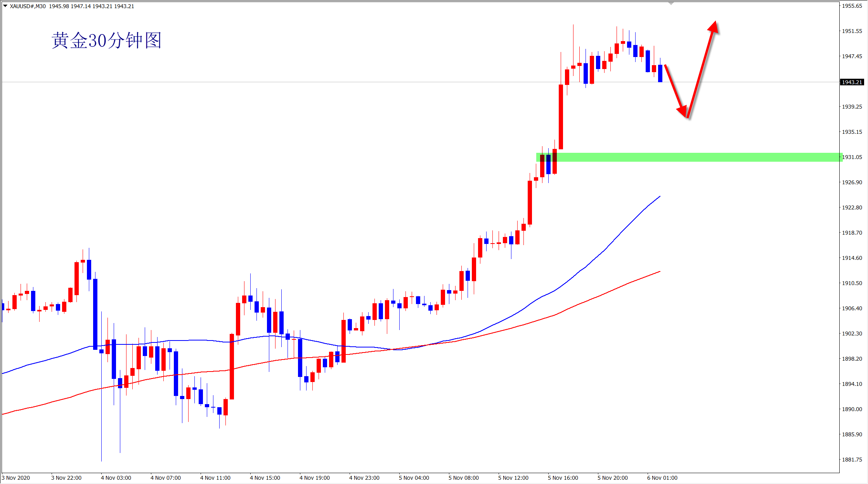
Task: Click the 6 Nov 01:00 time label
Action: [662, 478]
